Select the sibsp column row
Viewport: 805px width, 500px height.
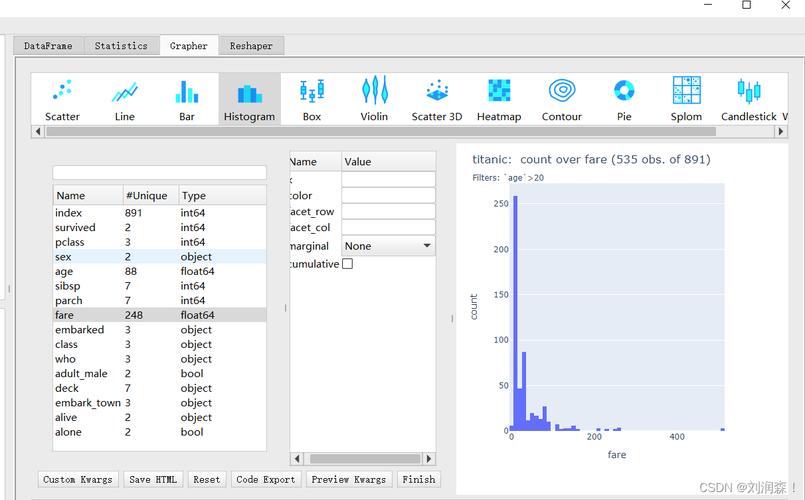(x=160, y=286)
